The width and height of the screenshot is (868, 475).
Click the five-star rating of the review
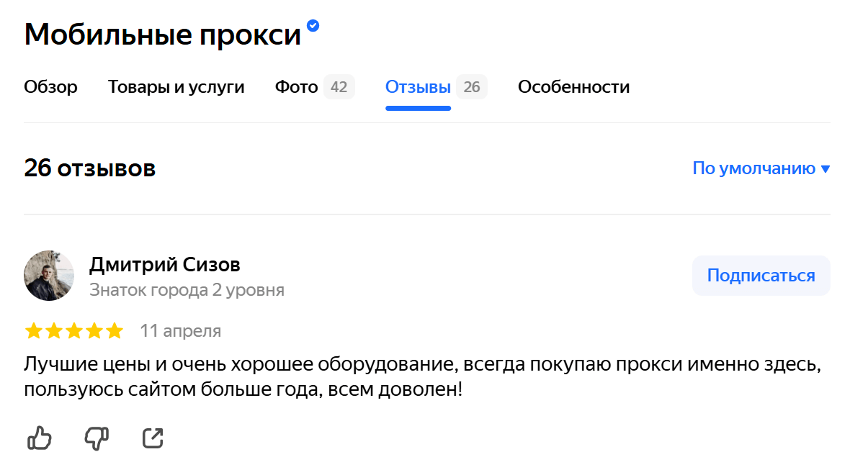click(x=74, y=331)
